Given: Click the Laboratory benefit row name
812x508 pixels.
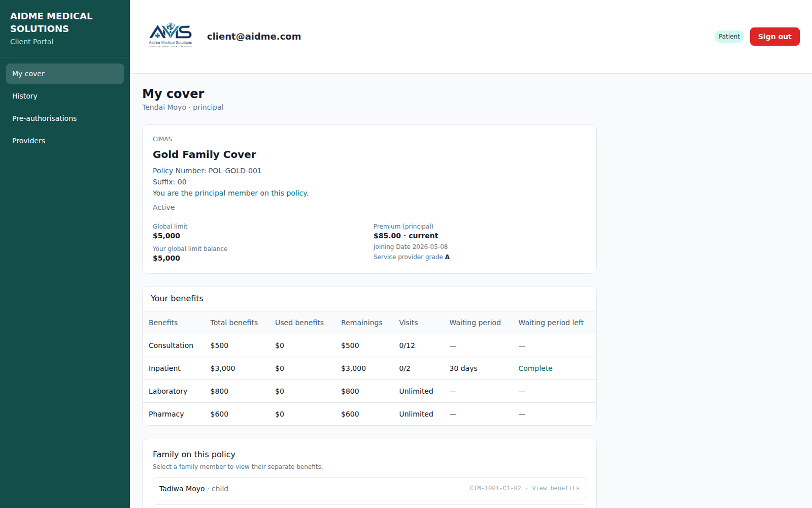Looking at the screenshot, I should 168,391.
